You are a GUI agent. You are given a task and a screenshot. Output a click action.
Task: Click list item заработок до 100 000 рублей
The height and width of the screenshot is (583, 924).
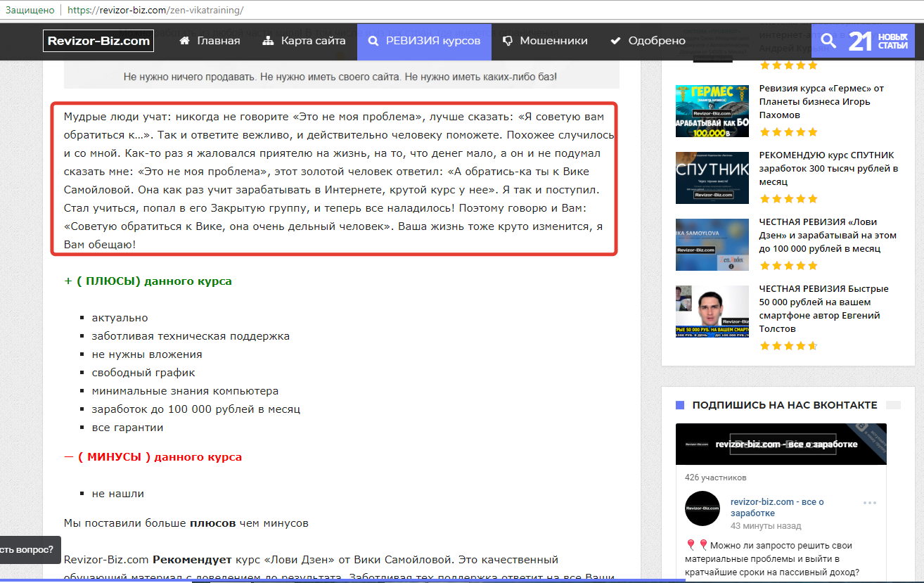pos(196,409)
